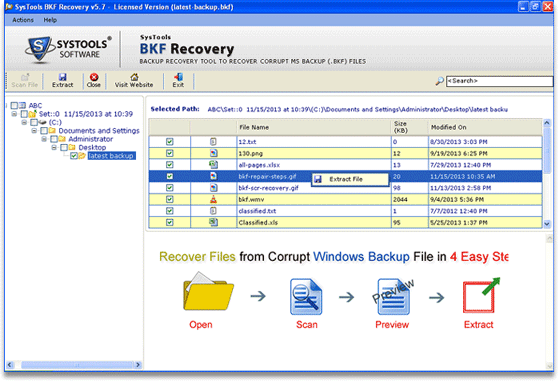Select the latest backup tree item

tap(111, 156)
